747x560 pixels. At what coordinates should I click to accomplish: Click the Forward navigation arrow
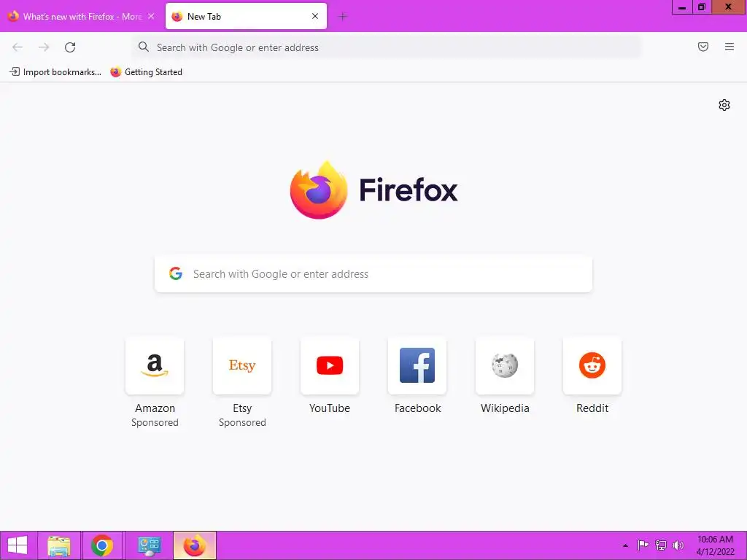point(44,47)
